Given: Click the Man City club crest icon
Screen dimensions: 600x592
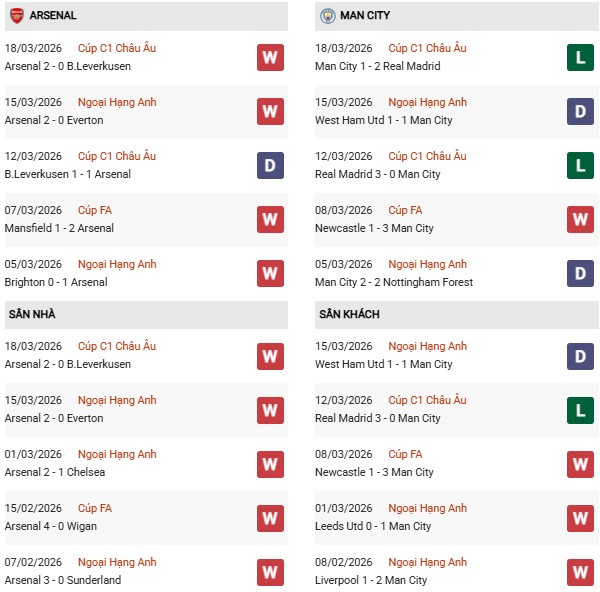Looking at the screenshot, I should [x=327, y=16].
